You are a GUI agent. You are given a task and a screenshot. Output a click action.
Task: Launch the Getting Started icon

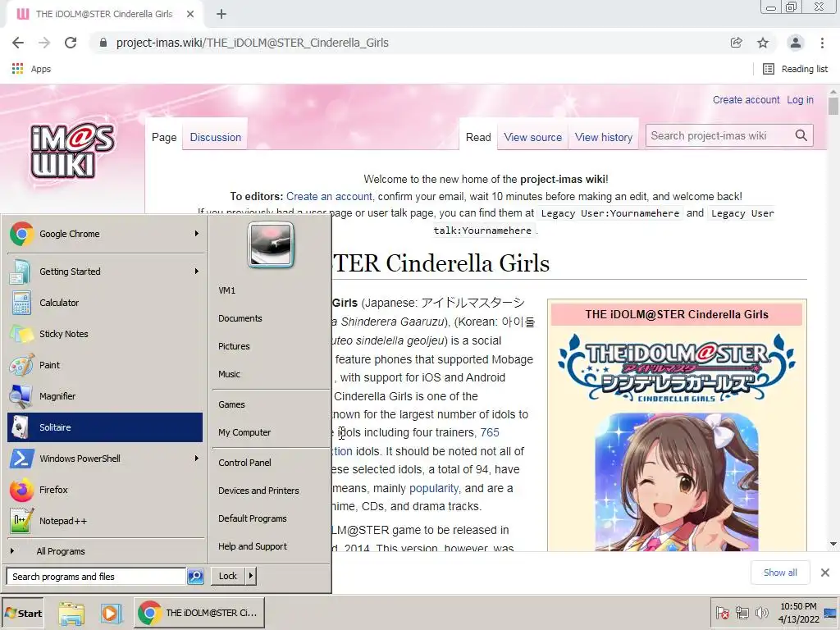[21, 272]
